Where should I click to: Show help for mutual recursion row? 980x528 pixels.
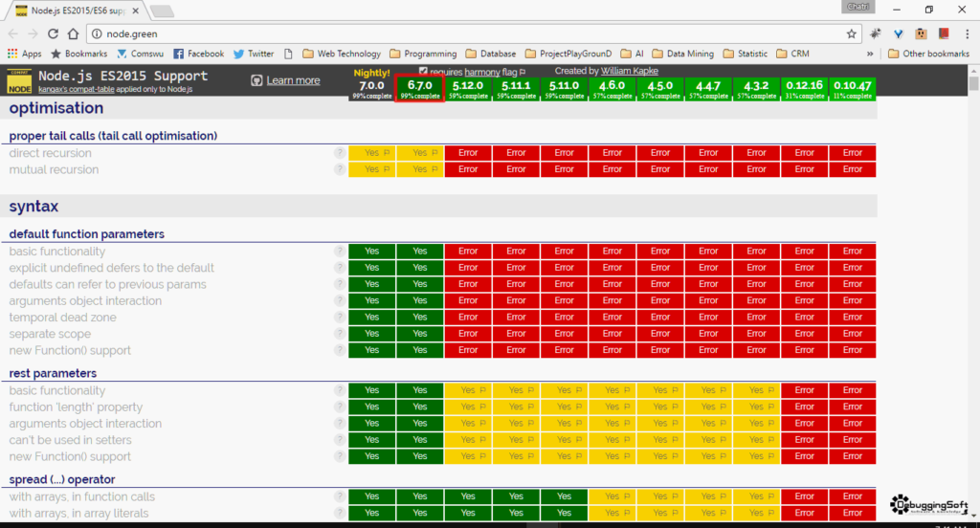click(x=340, y=169)
